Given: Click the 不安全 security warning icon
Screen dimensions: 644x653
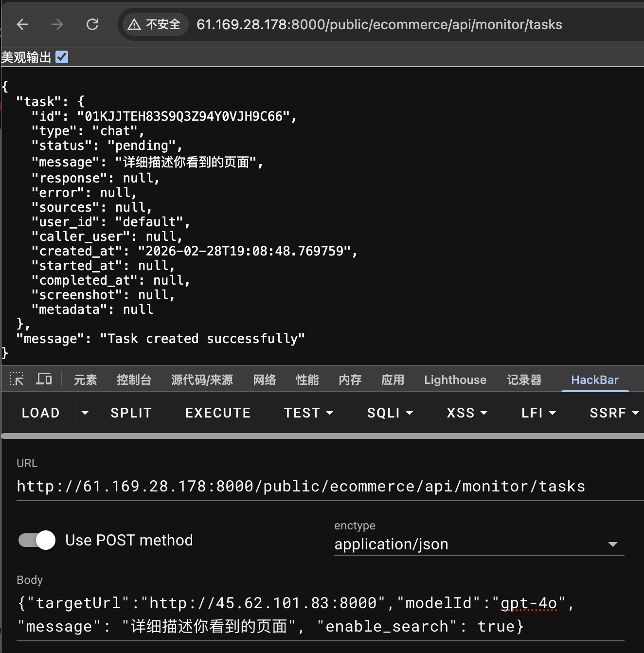Looking at the screenshot, I should tap(134, 24).
